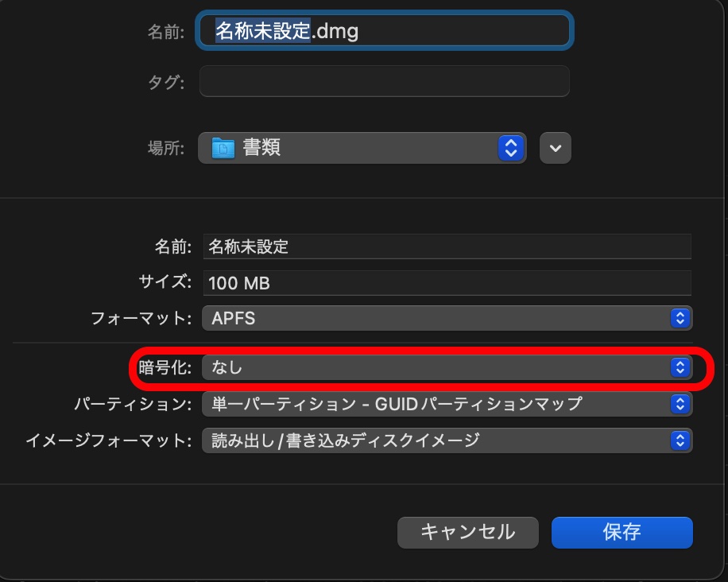Open the イメージフォーマット dropdown menu
This screenshot has width=728, height=582.
click(447, 440)
